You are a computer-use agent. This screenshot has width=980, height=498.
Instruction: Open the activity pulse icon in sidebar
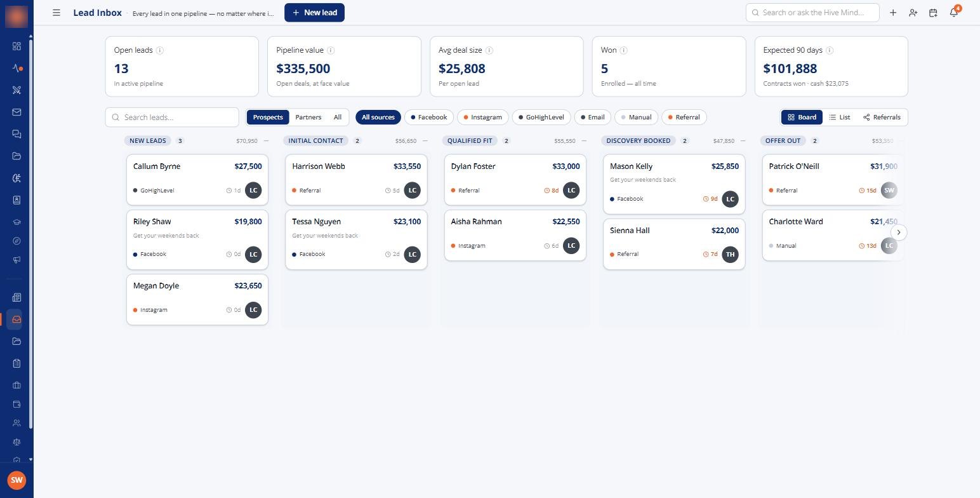[x=17, y=68]
